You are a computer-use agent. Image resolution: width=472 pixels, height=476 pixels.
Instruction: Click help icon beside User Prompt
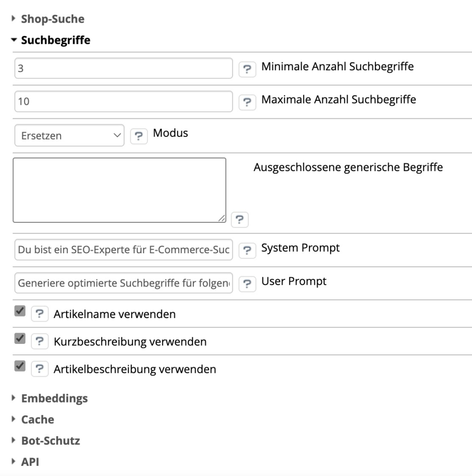tap(248, 283)
